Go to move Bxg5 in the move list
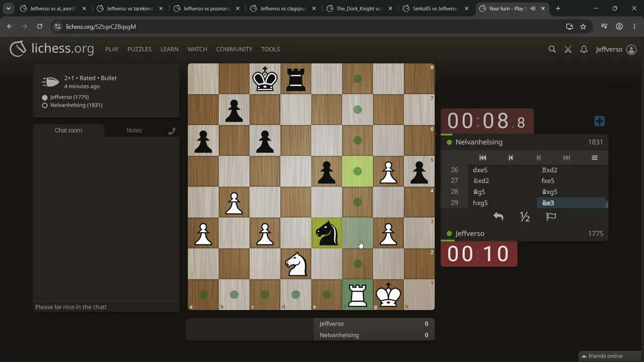Viewport: 644px width, 362px height. [x=572, y=192]
